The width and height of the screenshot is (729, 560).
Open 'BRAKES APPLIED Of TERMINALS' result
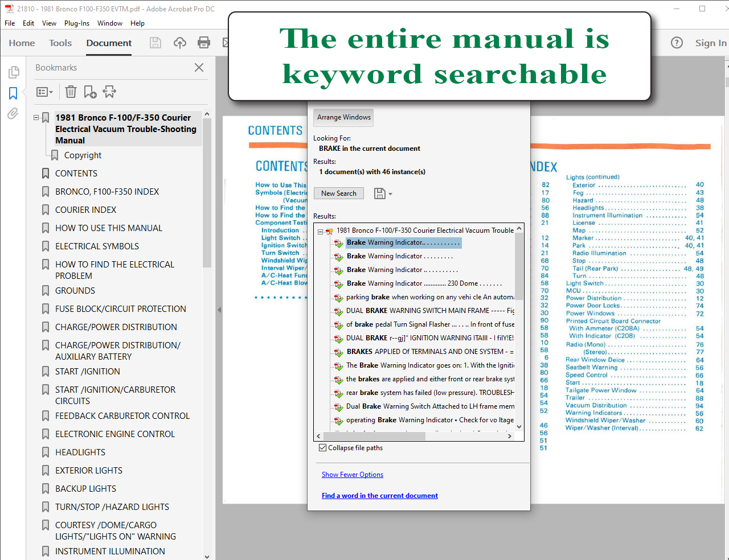point(430,352)
